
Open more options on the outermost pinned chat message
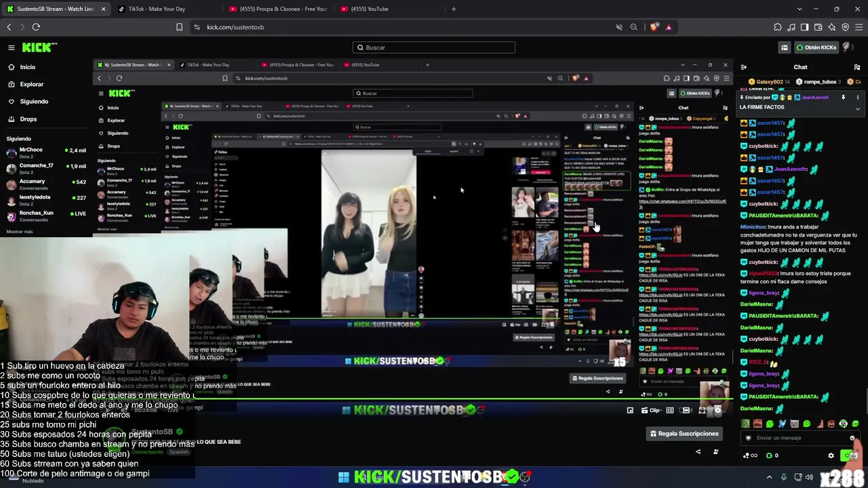[x=858, y=98]
